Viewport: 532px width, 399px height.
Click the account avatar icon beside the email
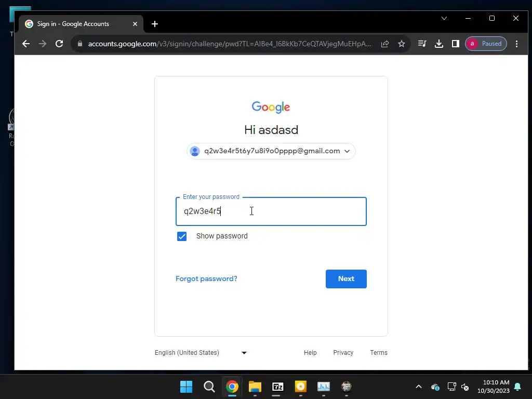point(195,151)
